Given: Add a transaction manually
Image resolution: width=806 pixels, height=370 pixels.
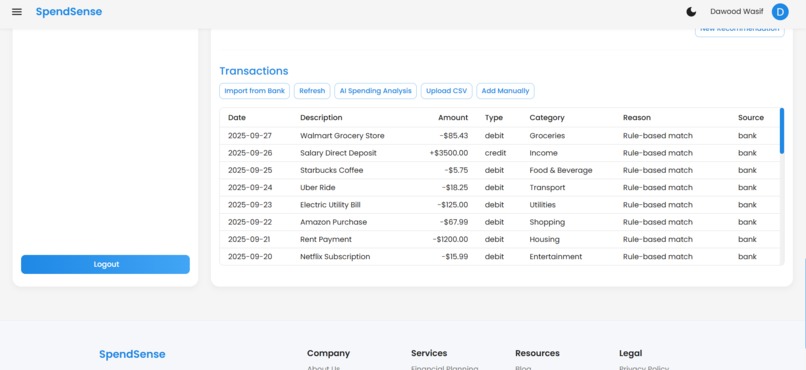Looking at the screenshot, I should [505, 91].
